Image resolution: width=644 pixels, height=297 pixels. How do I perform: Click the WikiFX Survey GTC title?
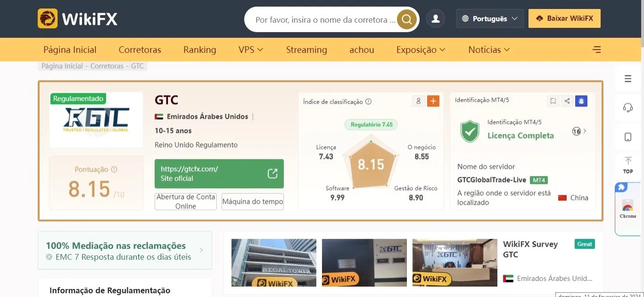[530, 249]
